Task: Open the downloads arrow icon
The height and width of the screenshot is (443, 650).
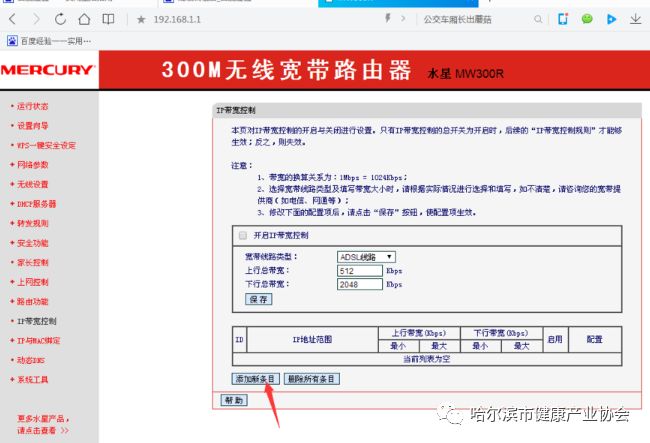Action: 635,19
